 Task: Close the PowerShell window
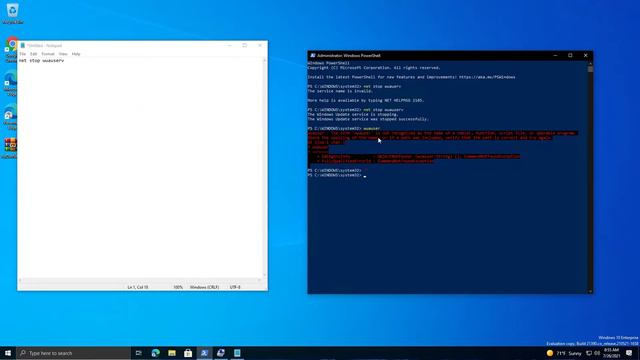[x=585, y=56]
